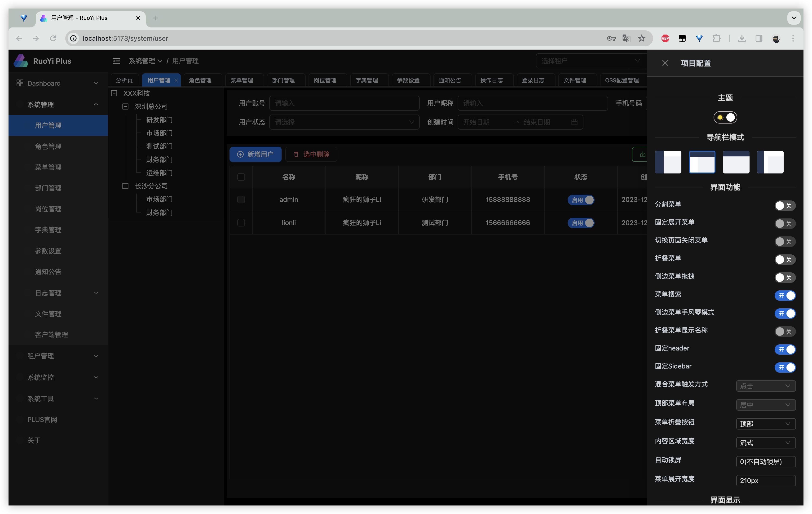The width and height of the screenshot is (812, 514).
Task: Open 字典管理 in the sidebar menu
Action: click(48, 230)
